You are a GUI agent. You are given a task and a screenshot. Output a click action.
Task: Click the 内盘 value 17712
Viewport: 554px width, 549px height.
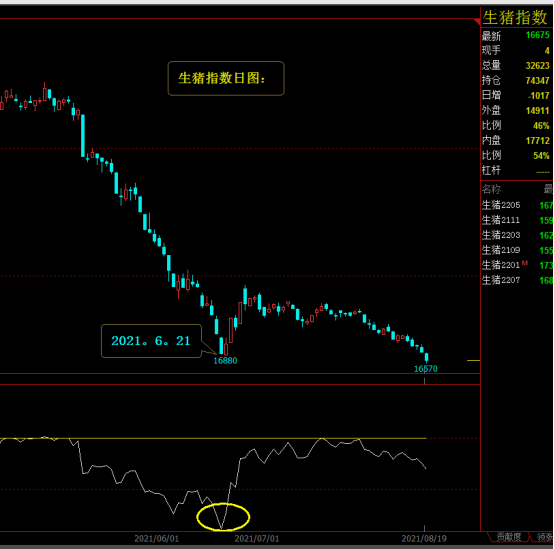coord(537,141)
